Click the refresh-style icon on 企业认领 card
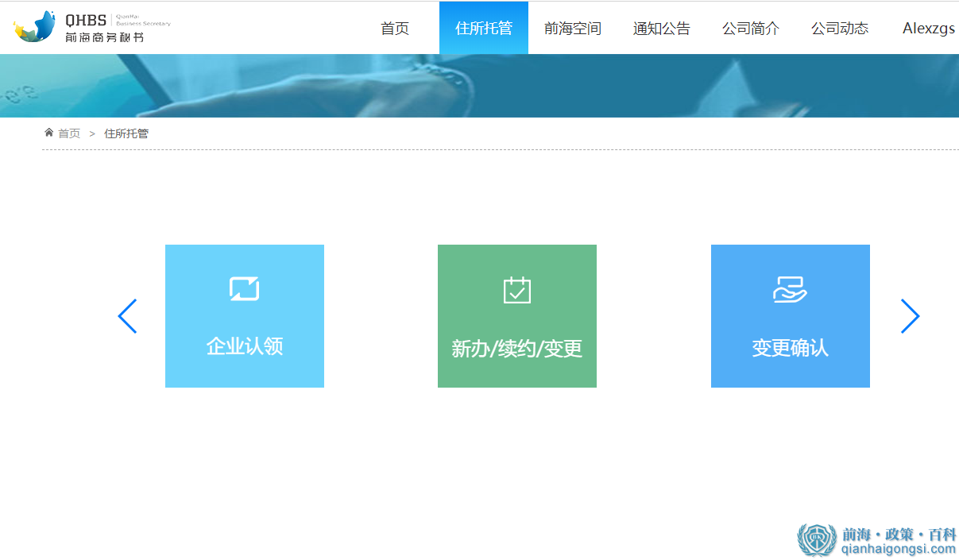 click(244, 288)
